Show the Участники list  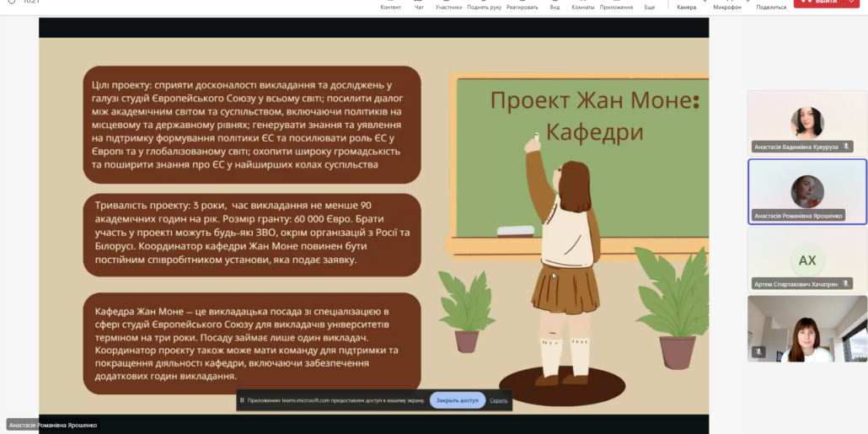coord(448,5)
